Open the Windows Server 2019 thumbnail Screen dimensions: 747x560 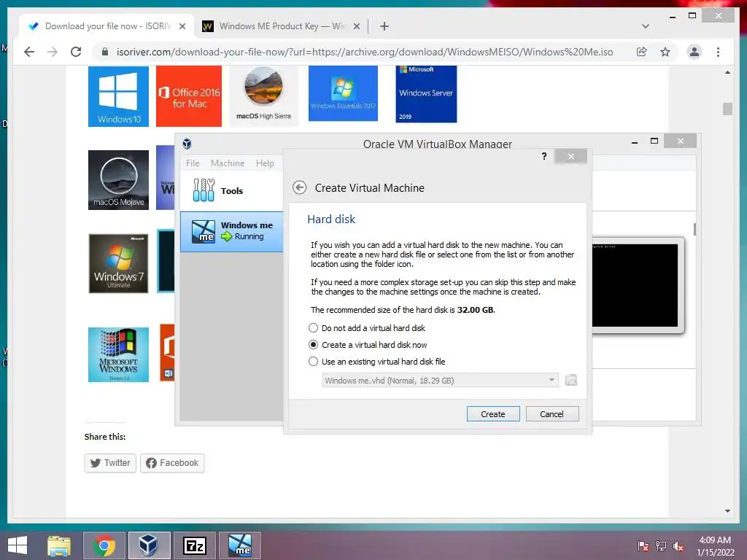click(426, 94)
